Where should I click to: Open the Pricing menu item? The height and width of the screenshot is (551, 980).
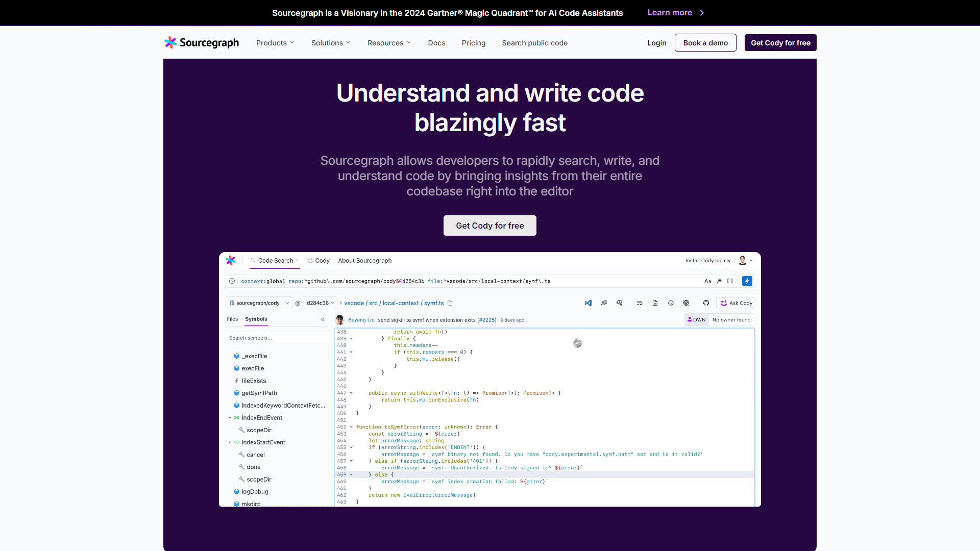(x=473, y=43)
